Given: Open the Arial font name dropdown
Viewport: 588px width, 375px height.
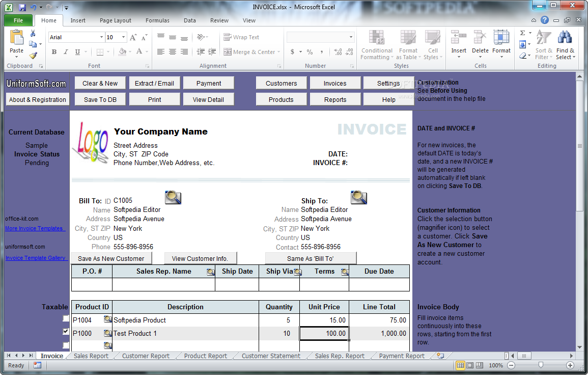Looking at the screenshot, I should click(101, 37).
